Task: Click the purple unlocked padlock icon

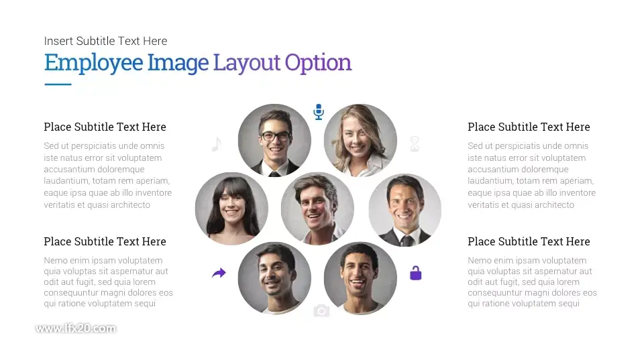Action: (416, 273)
